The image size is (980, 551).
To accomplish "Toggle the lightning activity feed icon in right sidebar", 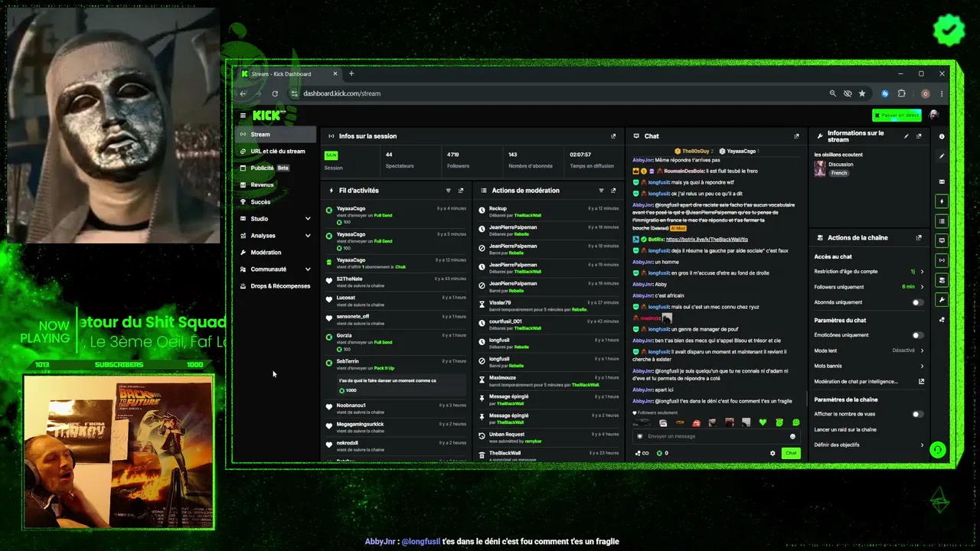I will 942,201.
